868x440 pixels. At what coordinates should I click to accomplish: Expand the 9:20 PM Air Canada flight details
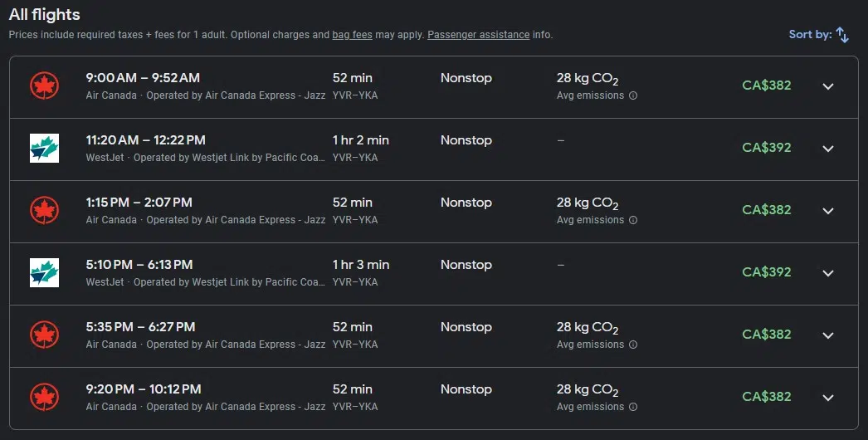(x=827, y=398)
